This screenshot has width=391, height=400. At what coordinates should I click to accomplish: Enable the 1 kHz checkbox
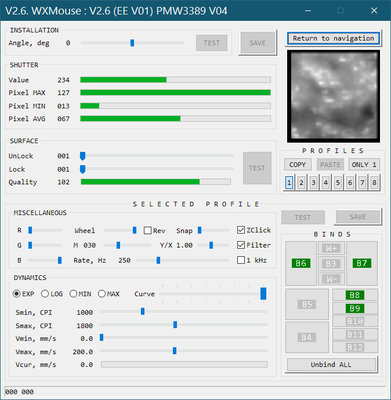coord(241,260)
